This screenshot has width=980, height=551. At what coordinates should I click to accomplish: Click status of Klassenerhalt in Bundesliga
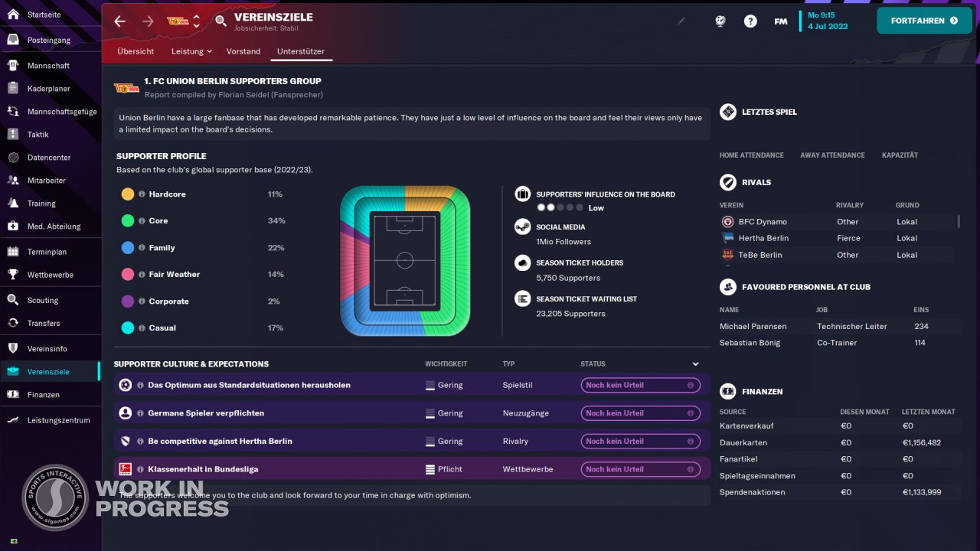(640, 469)
